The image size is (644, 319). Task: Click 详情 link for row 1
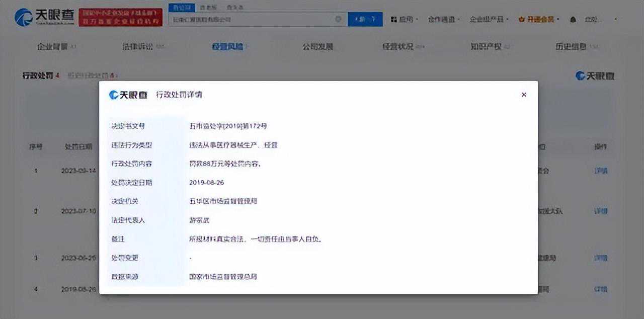(x=601, y=171)
